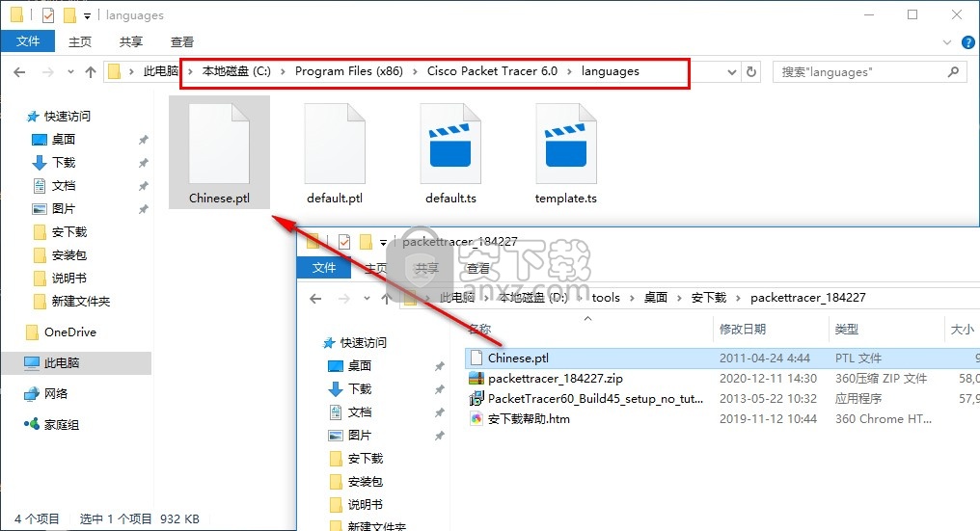Unpin 桌面 pin icon in languages sidebar
Viewport: 980px width, 531px height.
point(143,140)
